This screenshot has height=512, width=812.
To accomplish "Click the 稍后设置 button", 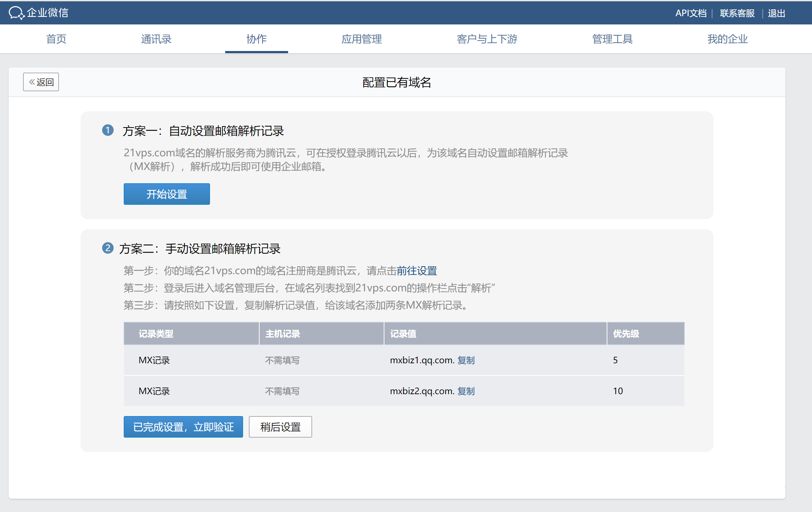I will pyautogui.click(x=280, y=427).
